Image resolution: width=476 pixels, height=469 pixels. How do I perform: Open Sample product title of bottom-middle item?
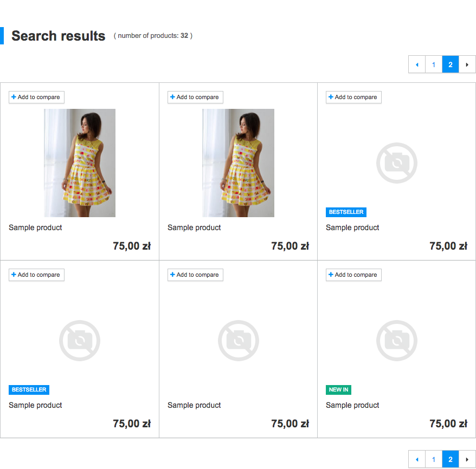pos(194,405)
